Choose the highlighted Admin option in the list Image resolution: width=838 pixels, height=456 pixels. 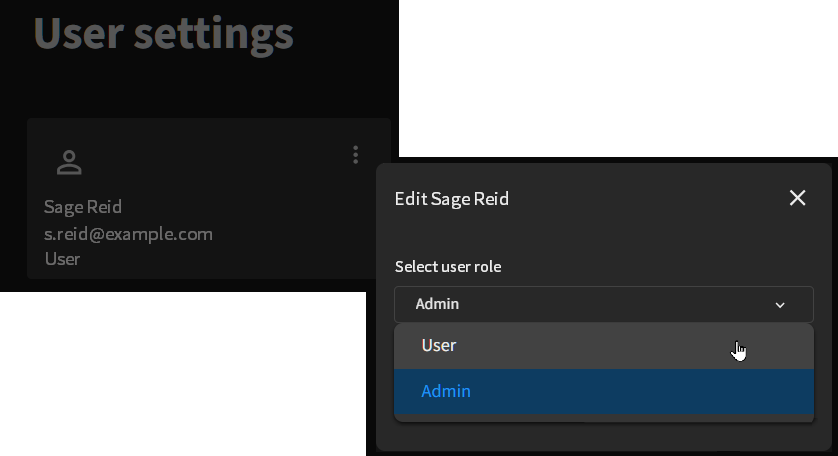(x=604, y=391)
